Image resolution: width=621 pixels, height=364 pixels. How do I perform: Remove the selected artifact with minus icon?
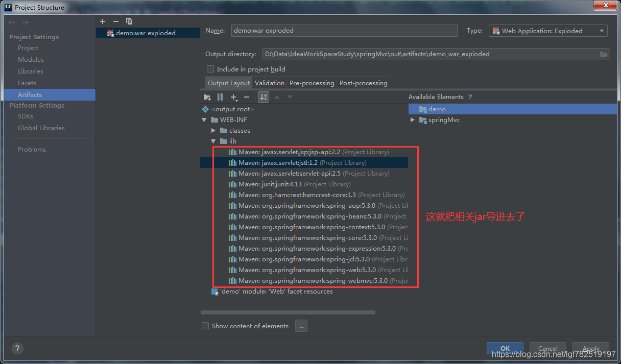pos(115,21)
